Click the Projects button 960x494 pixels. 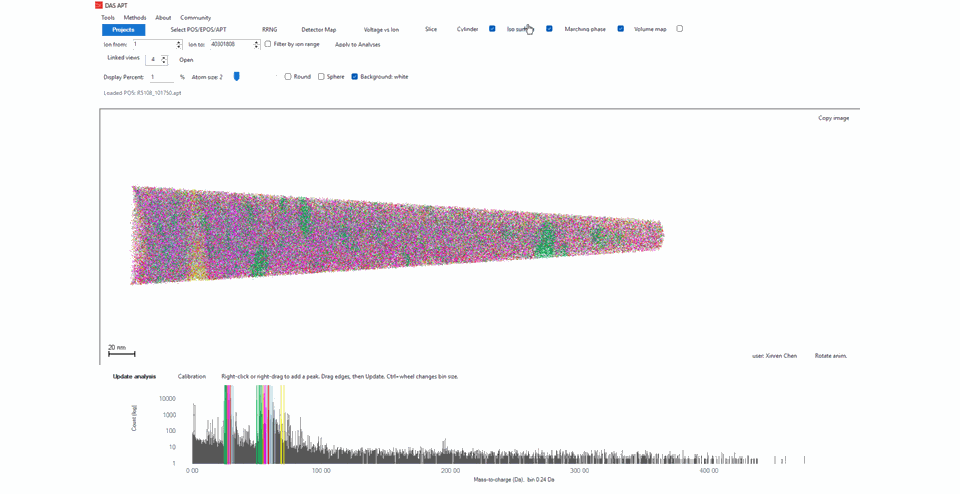tap(124, 29)
